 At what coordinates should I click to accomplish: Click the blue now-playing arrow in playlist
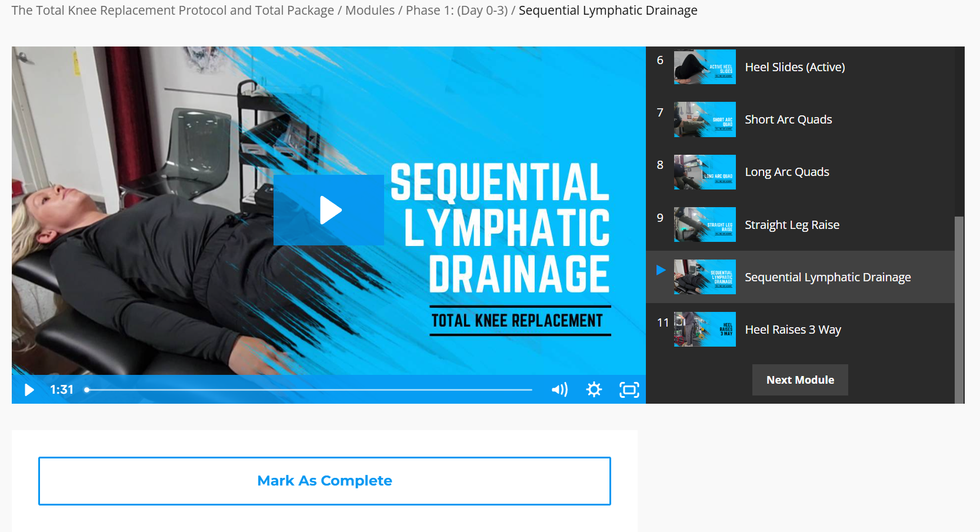[x=661, y=270]
